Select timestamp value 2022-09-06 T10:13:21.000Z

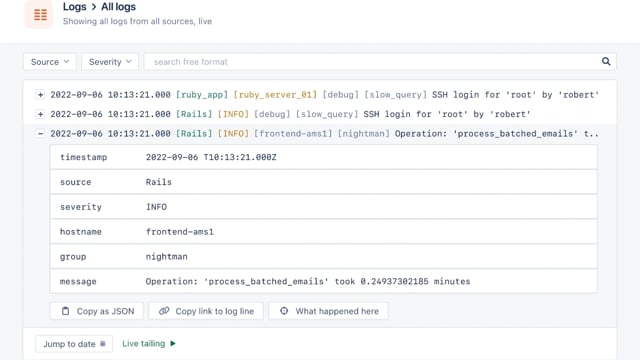(211, 157)
